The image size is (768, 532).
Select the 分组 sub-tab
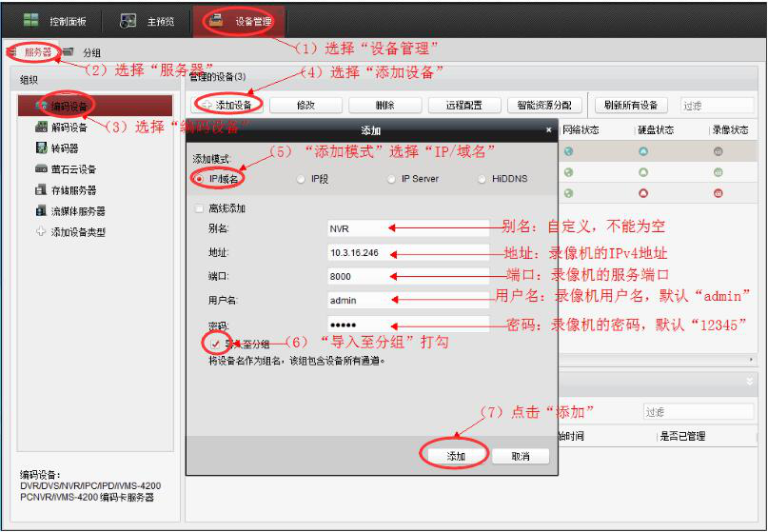[83, 52]
